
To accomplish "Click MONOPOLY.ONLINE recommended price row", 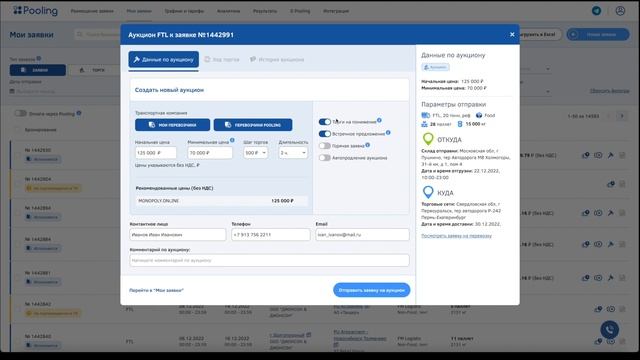I will tap(221, 201).
